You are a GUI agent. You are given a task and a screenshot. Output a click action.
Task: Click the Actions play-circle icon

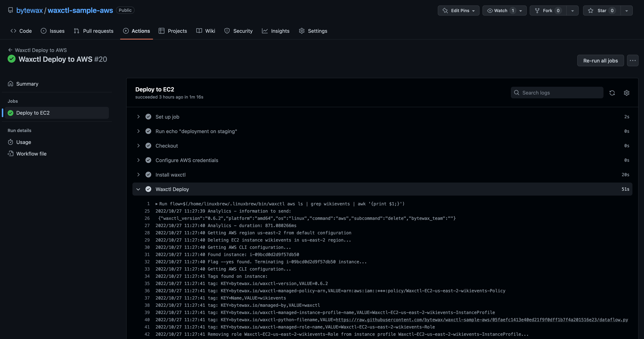click(126, 31)
